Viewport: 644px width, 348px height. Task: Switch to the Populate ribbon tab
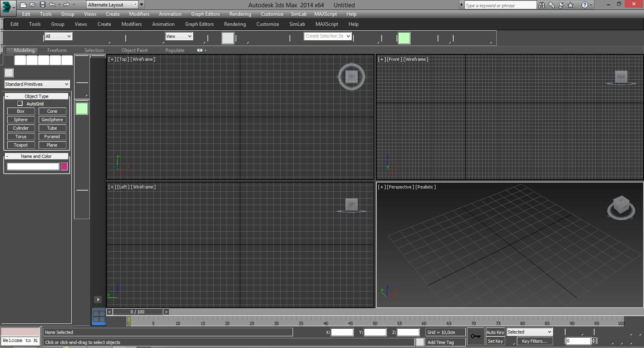pos(175,50)
